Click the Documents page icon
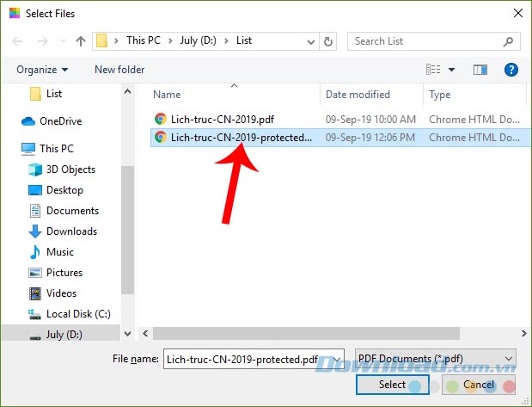This screenshot has width=532, height=407. coord(35,211)
